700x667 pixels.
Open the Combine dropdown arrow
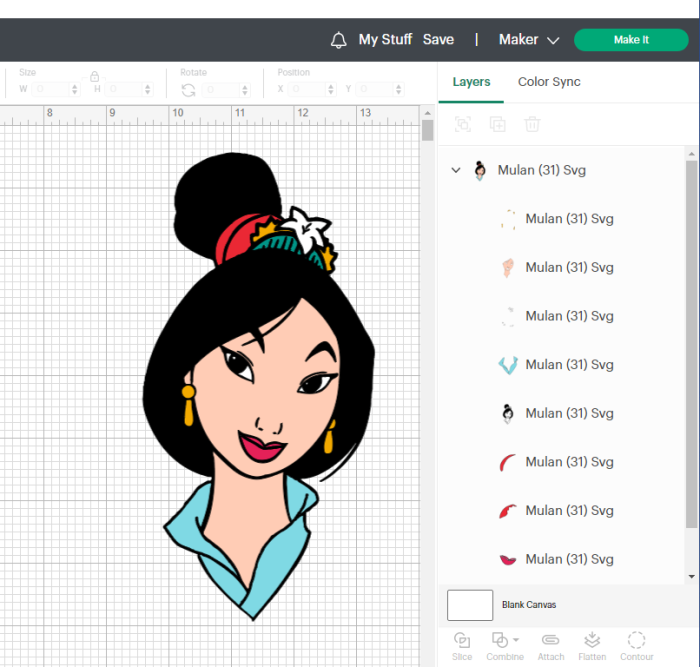click(x=516, y=640)
